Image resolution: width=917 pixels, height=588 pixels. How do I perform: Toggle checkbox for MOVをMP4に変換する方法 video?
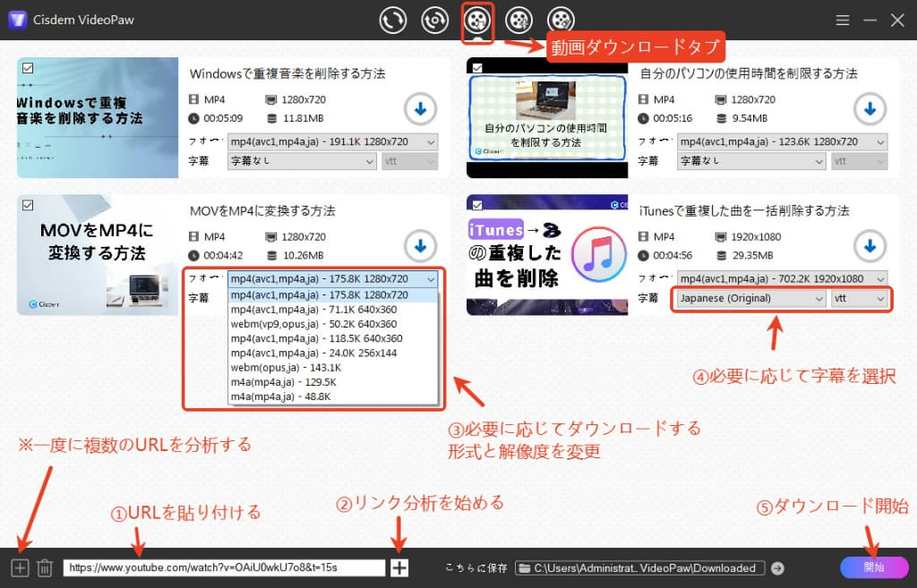[27, 204]
